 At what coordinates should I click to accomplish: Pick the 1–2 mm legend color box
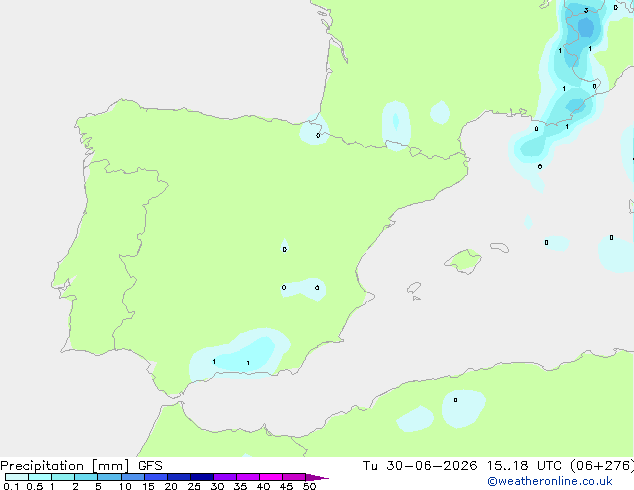pos(63,477)
